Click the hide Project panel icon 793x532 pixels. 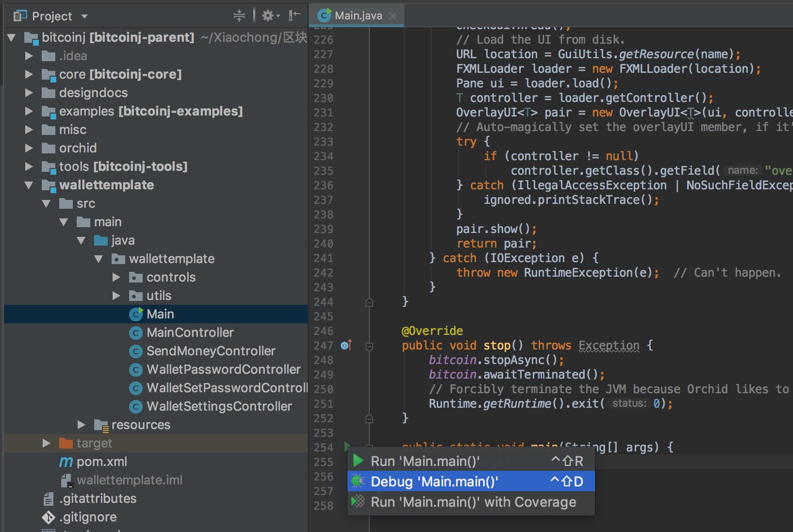(x=295, y=16)
